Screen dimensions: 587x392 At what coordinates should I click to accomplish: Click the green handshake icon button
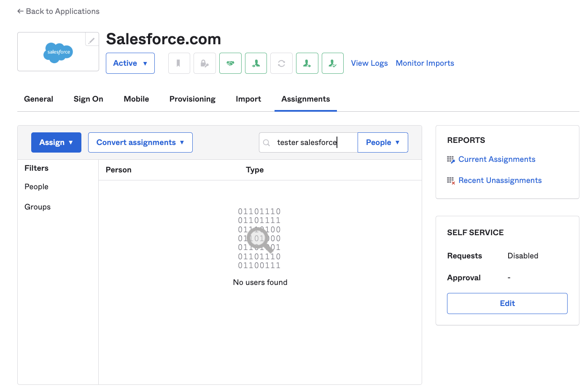(230, 63)
